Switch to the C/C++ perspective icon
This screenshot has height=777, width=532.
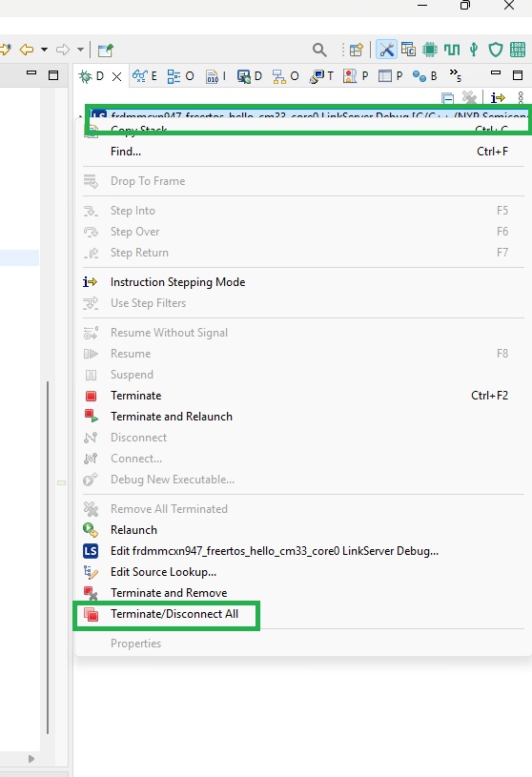408,50
